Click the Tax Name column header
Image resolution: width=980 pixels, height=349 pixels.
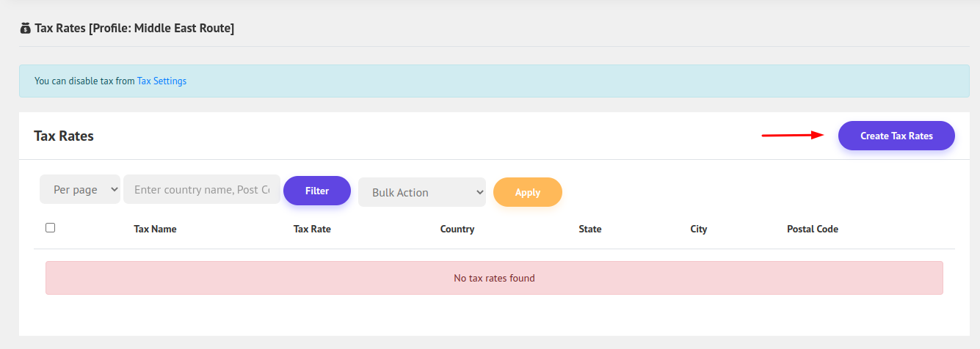[155, 229]
